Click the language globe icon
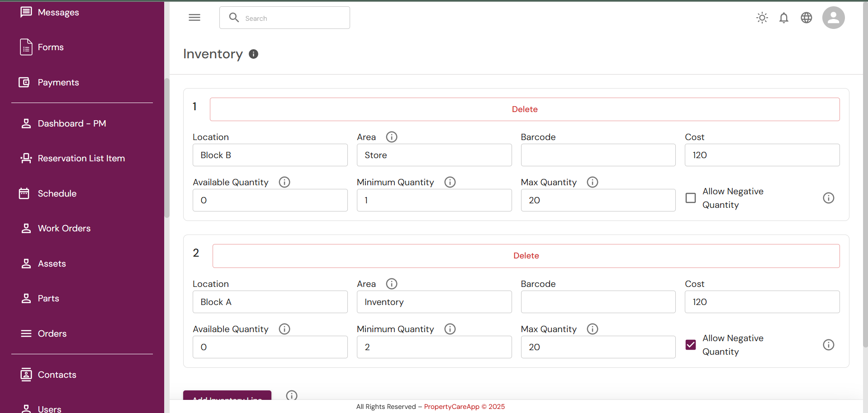The width and height of the screenshot is (868, 413). (x=806, y=18)
